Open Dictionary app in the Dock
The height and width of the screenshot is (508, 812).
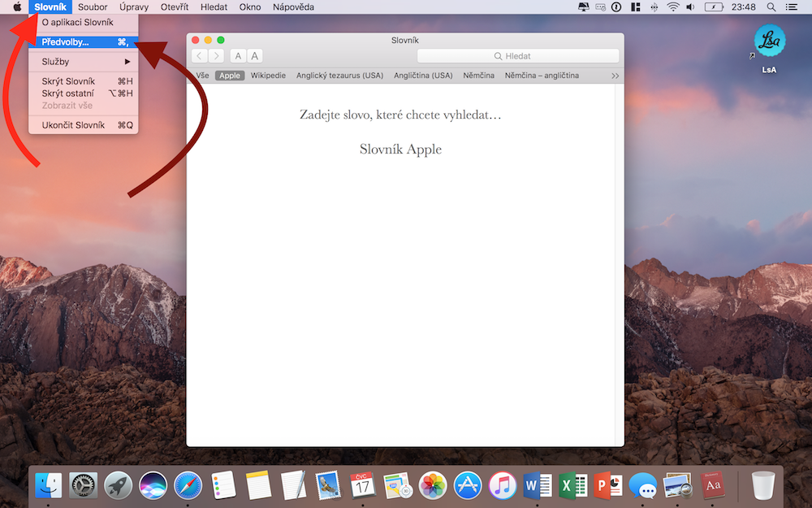click(x=713, y=486)
